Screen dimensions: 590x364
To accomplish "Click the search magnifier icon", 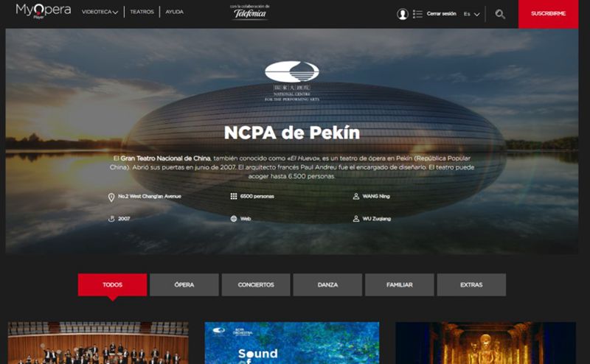I will click(500, 14).
